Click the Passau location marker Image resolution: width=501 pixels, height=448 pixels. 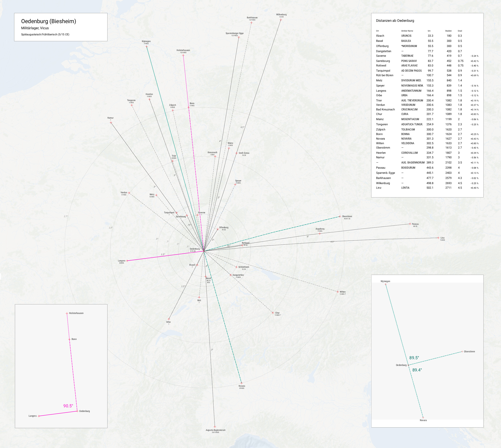[410, 224]
